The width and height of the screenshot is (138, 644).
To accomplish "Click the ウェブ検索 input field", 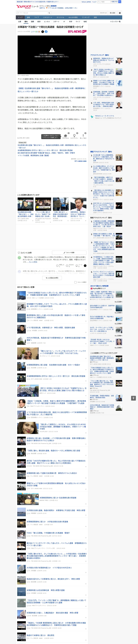I will click(104, 2).
